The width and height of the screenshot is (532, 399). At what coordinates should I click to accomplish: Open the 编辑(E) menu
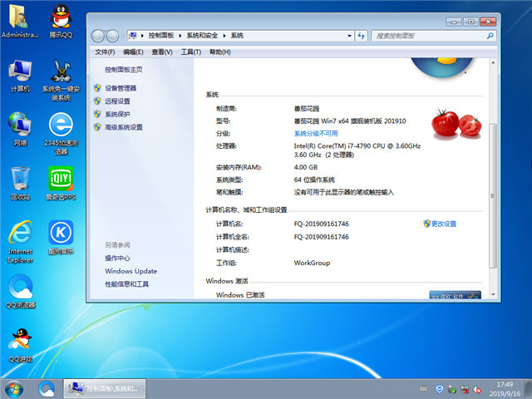click(133, 52)
